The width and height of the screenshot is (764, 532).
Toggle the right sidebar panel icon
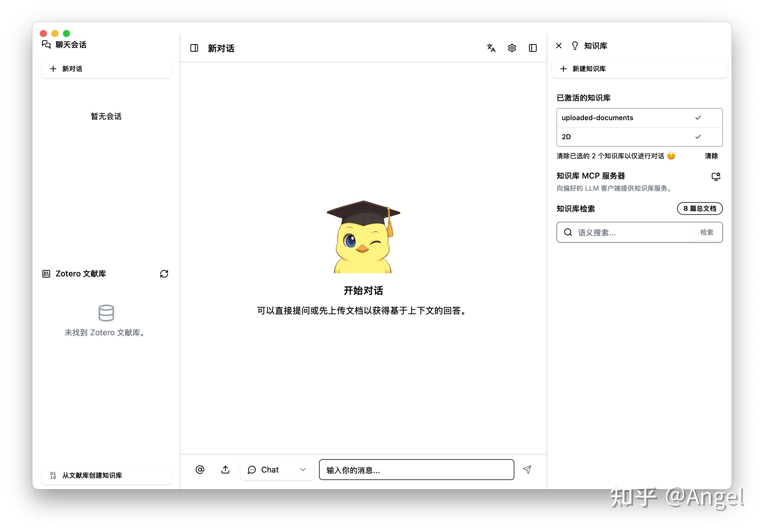coord(533,48)
